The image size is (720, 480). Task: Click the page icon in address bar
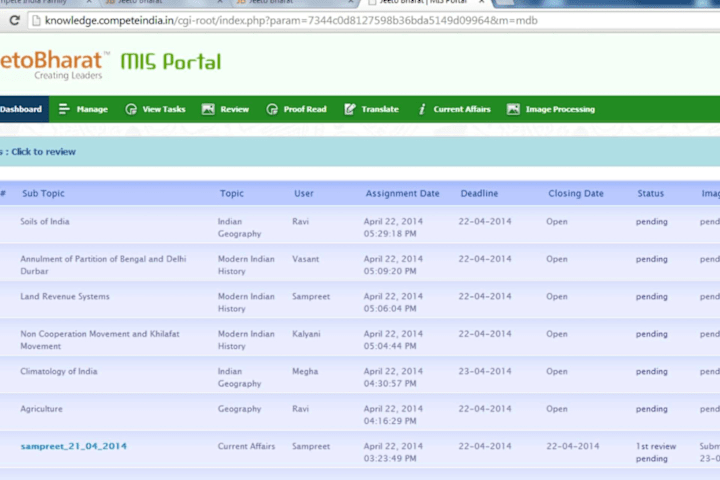[36, 21]
